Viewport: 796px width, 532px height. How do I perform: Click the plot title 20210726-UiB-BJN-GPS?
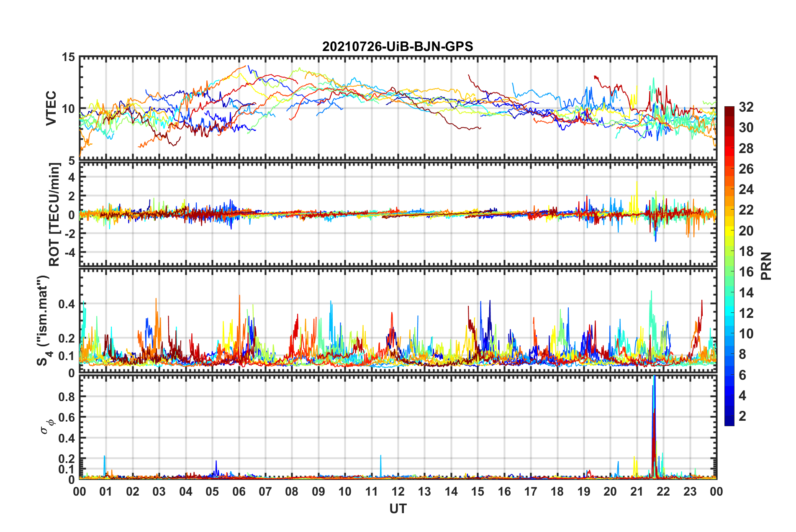click(398, 46)
